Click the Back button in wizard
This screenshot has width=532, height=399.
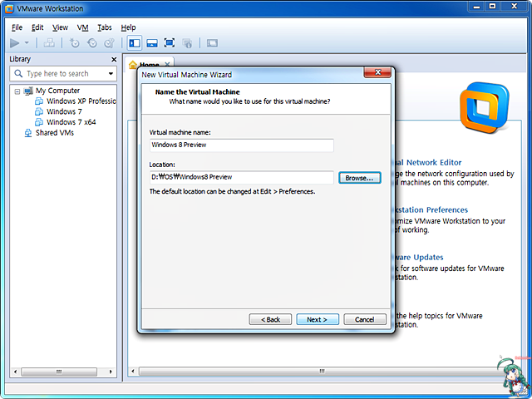coord(270,319)
